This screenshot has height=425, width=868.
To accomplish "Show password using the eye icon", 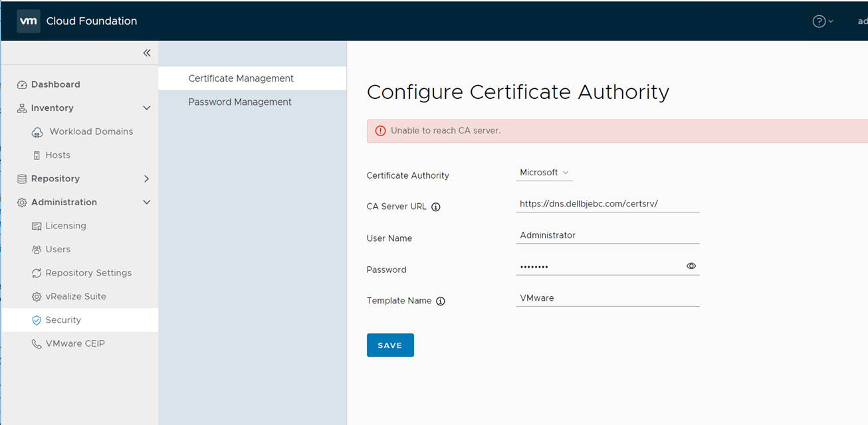I will coord(691,266).
